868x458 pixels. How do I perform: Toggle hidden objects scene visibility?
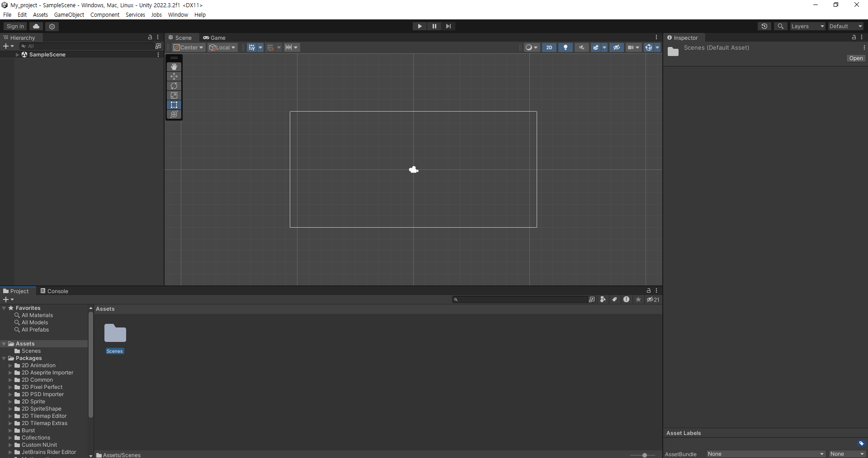pyautogui.click(x=617, y=47)
